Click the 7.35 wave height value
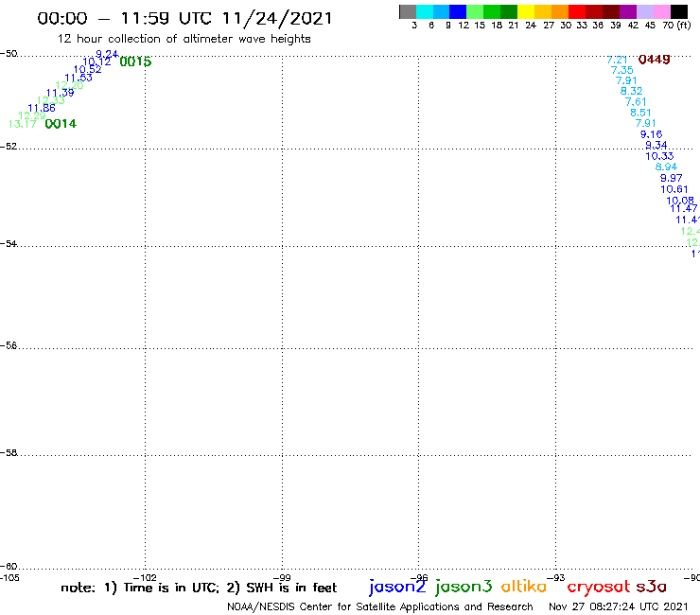 (621, 70)
